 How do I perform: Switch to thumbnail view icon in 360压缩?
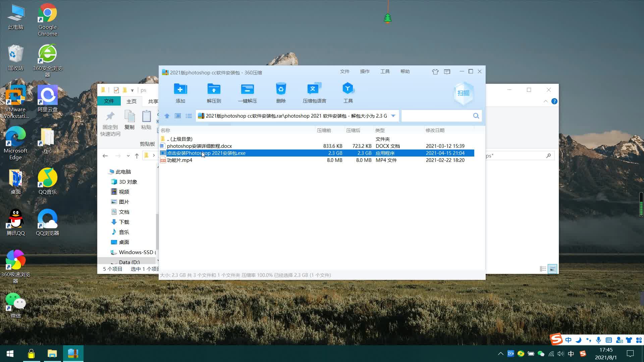(178, 116)
